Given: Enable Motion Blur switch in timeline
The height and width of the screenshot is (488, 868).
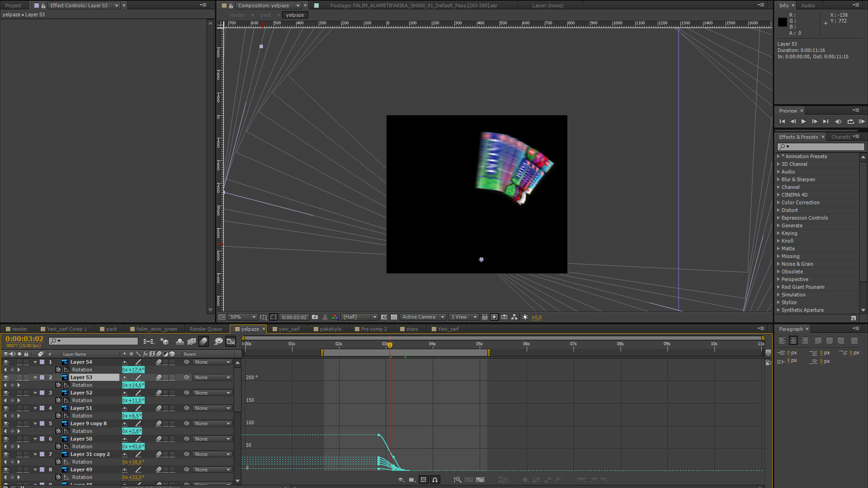Looking at the screenshot, I should click(203, 341).
